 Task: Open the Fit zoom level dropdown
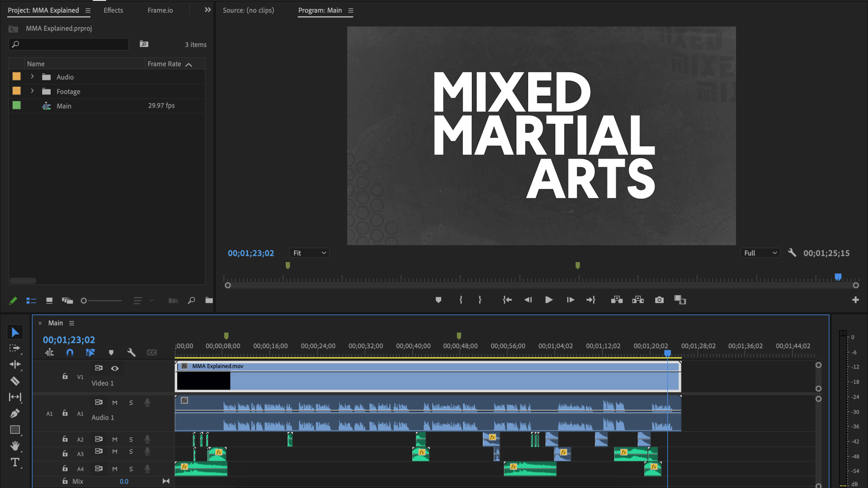click(x=310, y=253)
